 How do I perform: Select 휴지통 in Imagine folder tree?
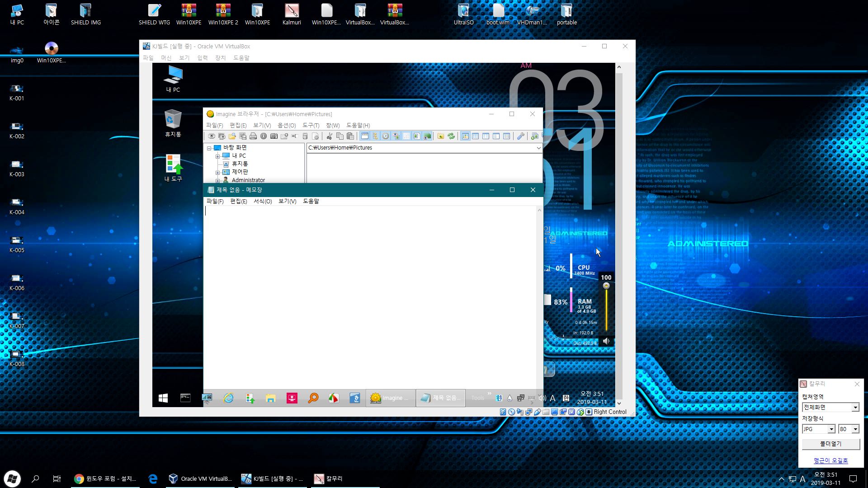point(240,164)
